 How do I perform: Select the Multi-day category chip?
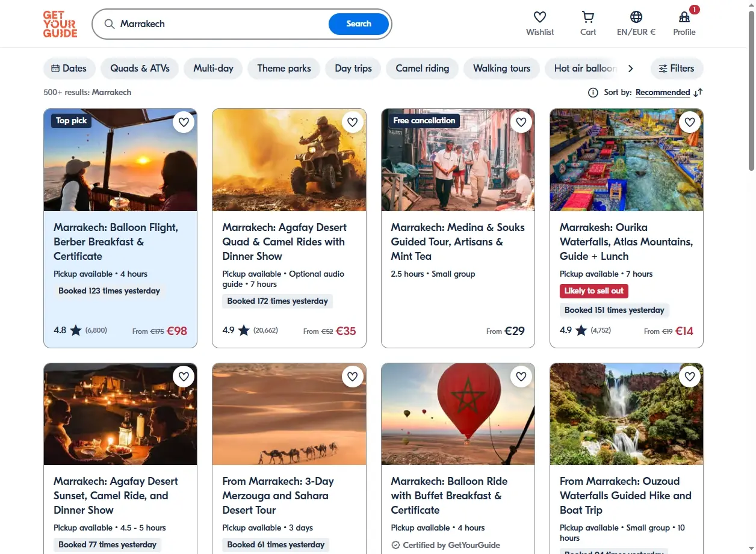point(213,68)
